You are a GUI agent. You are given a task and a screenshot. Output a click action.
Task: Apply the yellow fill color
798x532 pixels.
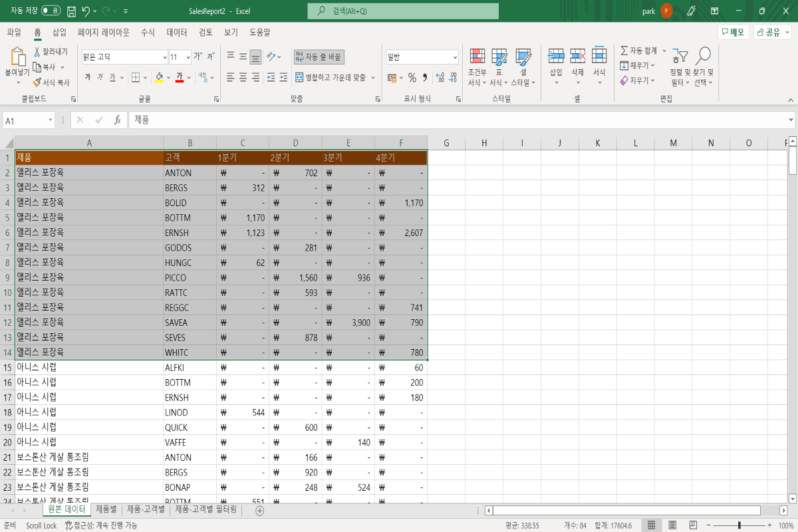(x=159, y=78)
